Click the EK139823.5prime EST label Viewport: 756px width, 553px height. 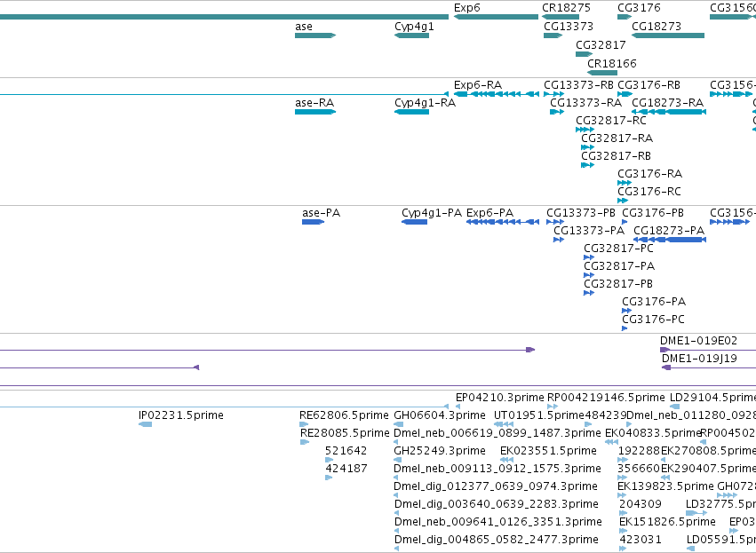click(665, 486)
